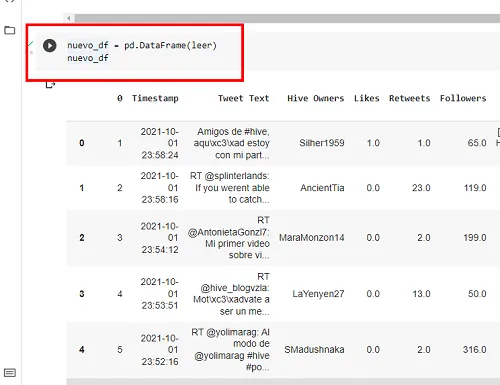Click the second code line nuevo_df
Viewport: 500px width, 385px height.
(x=88, y=58)
